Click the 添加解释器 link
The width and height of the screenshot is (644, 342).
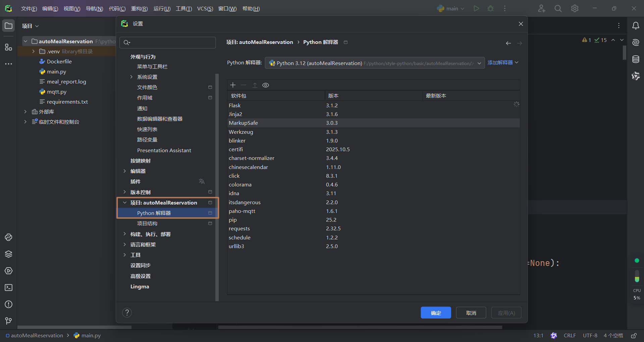click(503, 63)
